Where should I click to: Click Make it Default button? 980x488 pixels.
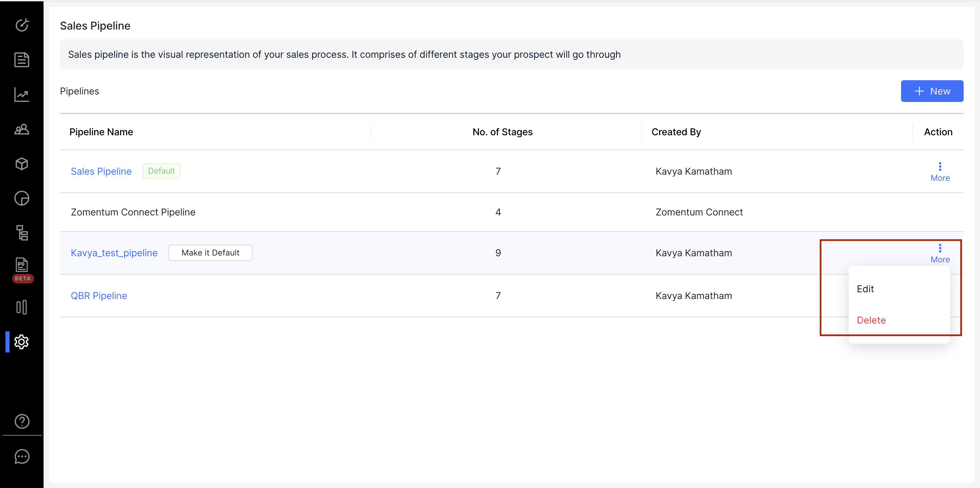tap(210, 253)
